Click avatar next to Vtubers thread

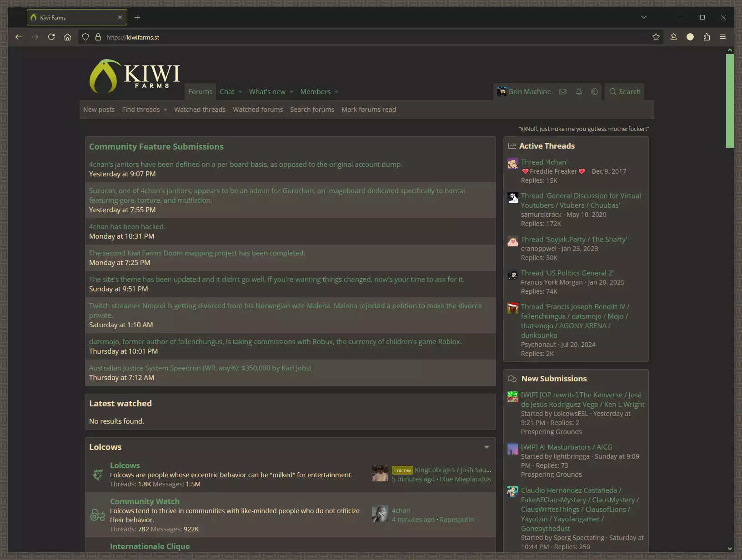tap(513, 197)
